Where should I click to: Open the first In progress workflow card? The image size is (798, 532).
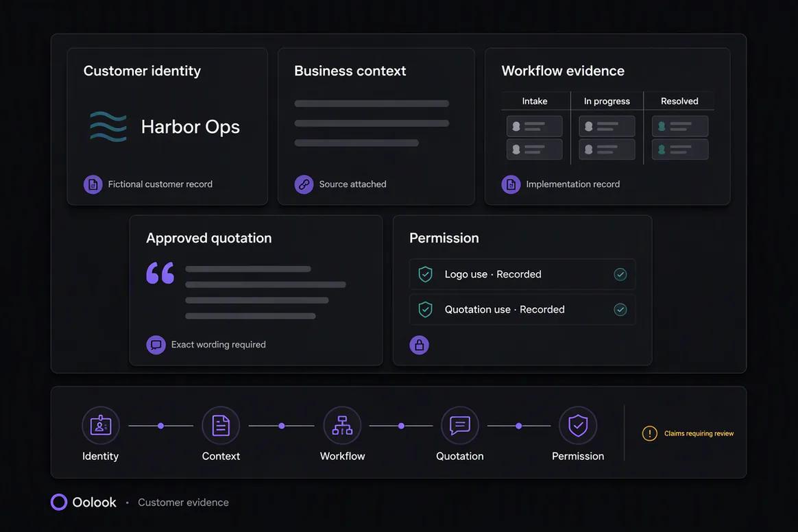(607, 126)
